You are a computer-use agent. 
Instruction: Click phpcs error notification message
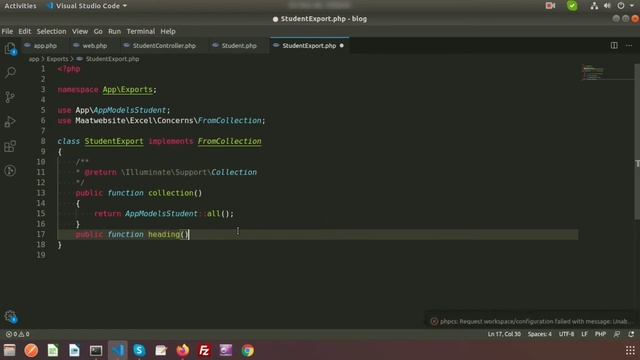532,321
